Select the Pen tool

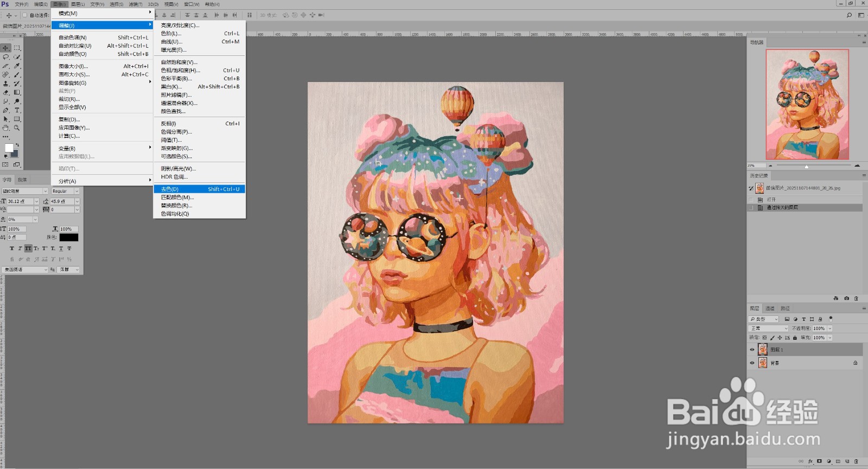click(5, 110)
